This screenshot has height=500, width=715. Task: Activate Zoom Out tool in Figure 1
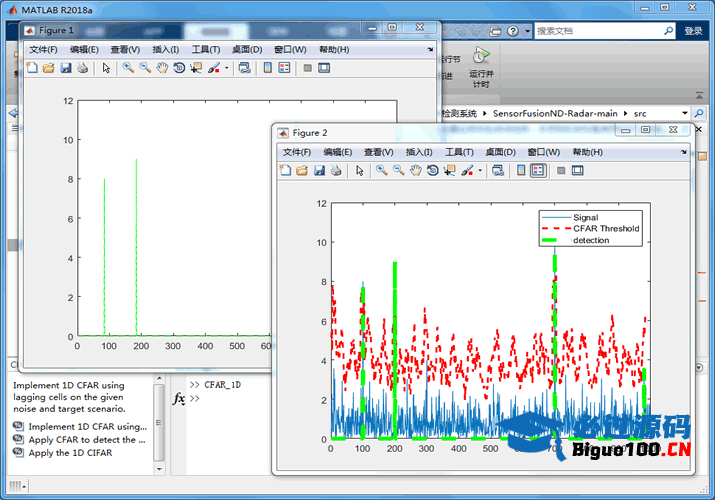click(145, 68)
